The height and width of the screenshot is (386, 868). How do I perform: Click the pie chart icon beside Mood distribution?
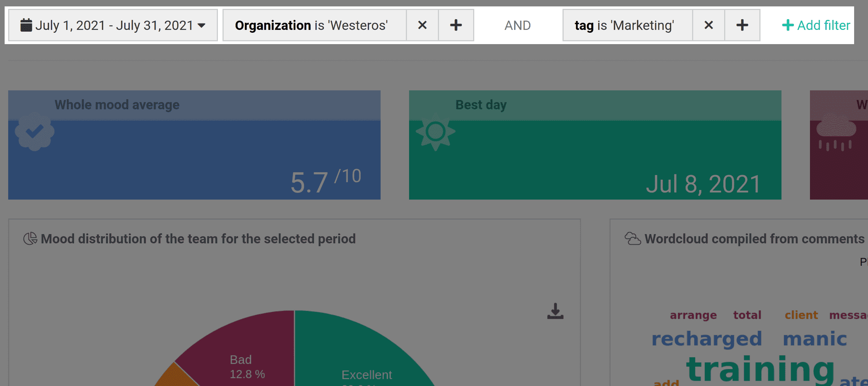30,238
